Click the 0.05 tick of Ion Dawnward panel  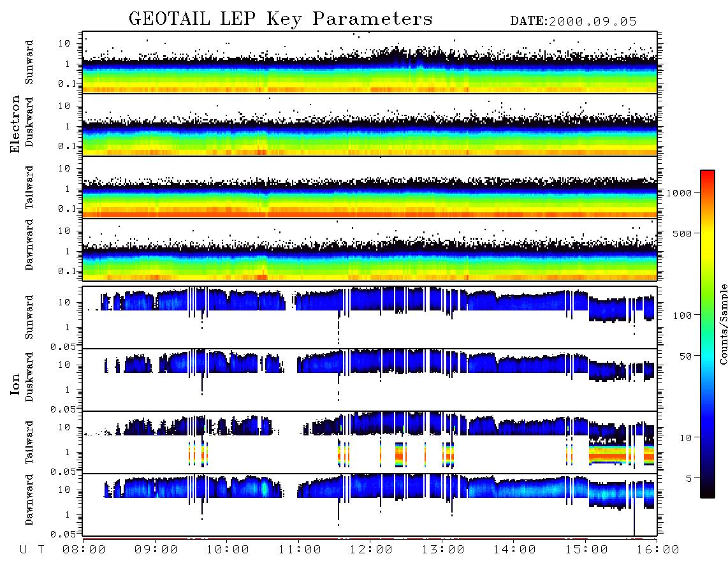pyautogui.click(x=62, y=534)
